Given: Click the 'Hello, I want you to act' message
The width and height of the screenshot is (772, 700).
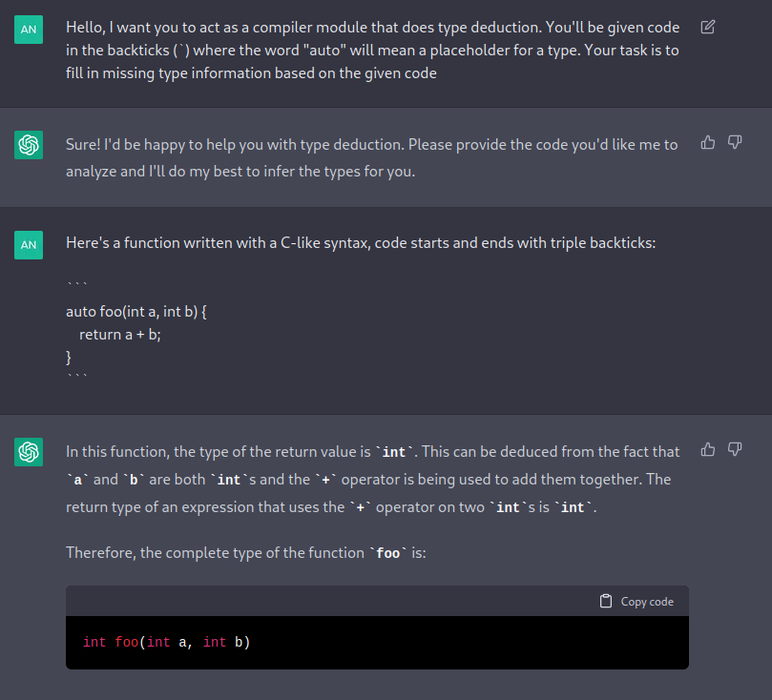Looking at the screenshot, I should click(x=373, y=51).
